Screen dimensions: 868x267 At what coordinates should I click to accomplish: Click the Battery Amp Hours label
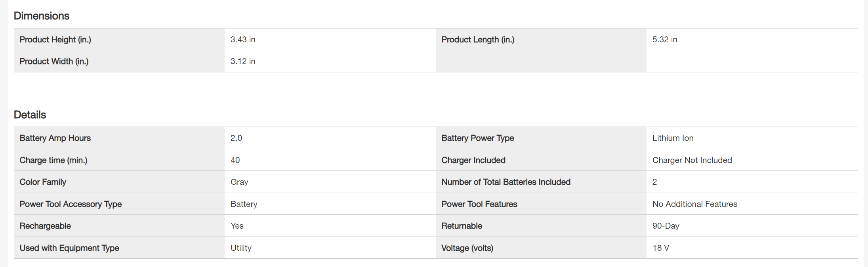tap(55, 138)
